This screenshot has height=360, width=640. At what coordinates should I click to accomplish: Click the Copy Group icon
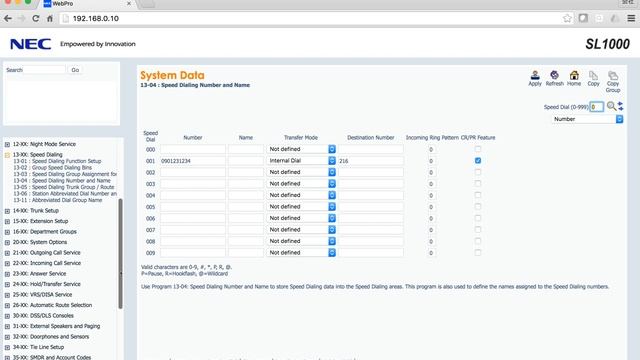tap(613, 76)
